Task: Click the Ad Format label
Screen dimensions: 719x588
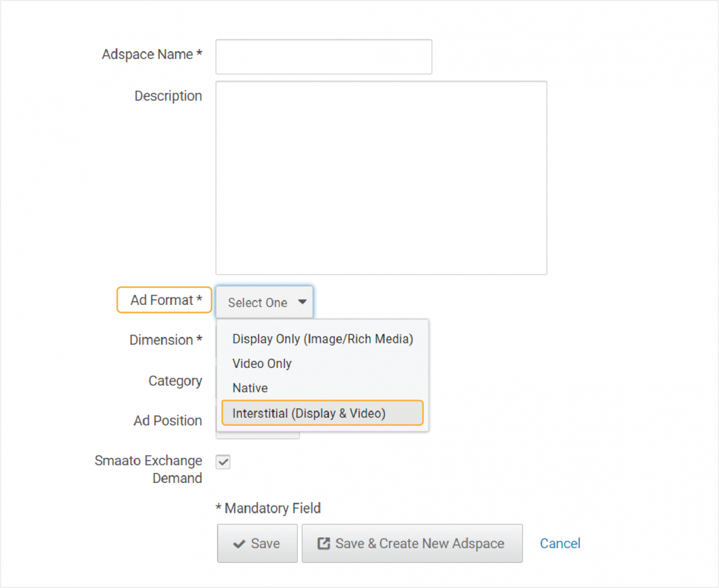Action: pos(164,299)
